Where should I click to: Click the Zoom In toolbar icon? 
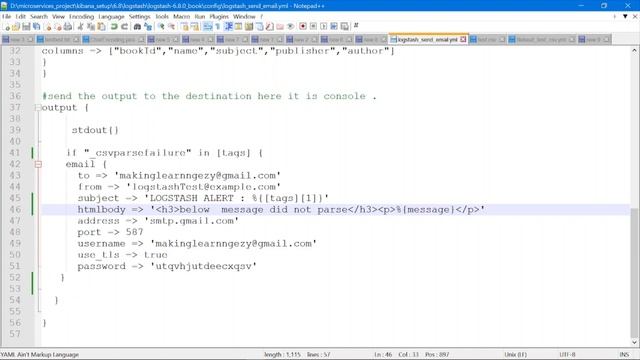[161, 27]
